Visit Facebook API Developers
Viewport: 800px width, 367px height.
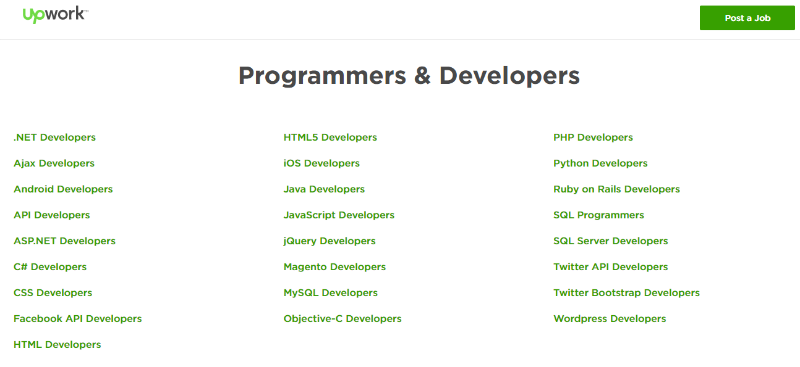[x=78, y=319]
